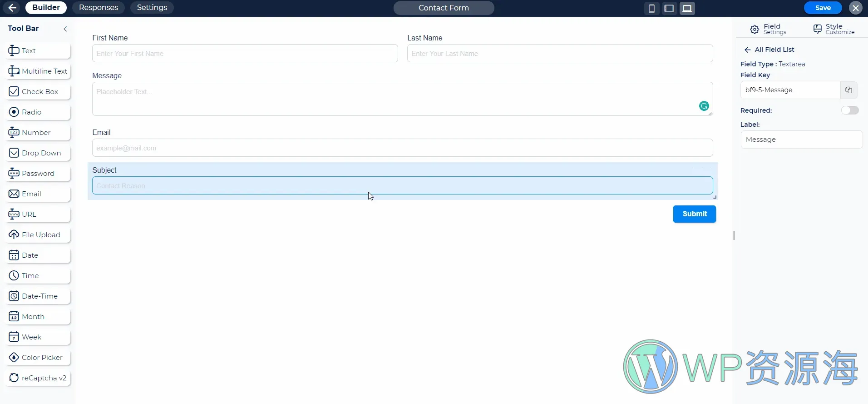868x404 pixels.
Task: Add a Color Picker field
Action: click(39, 358)
